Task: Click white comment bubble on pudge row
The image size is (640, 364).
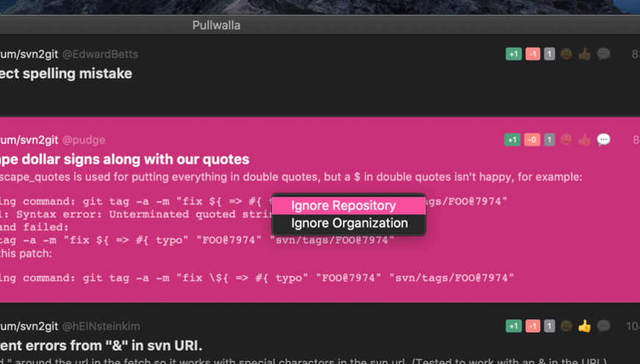Action: (x=604, y=140)
